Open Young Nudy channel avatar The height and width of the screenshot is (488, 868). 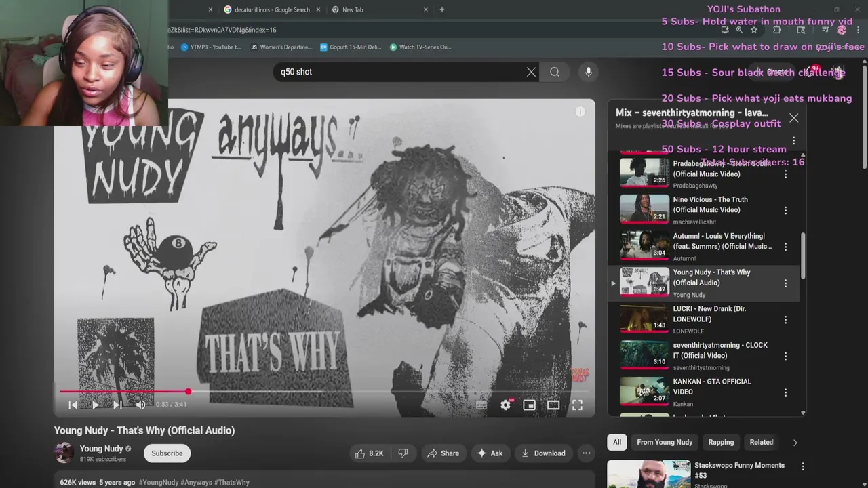(64, 453)
